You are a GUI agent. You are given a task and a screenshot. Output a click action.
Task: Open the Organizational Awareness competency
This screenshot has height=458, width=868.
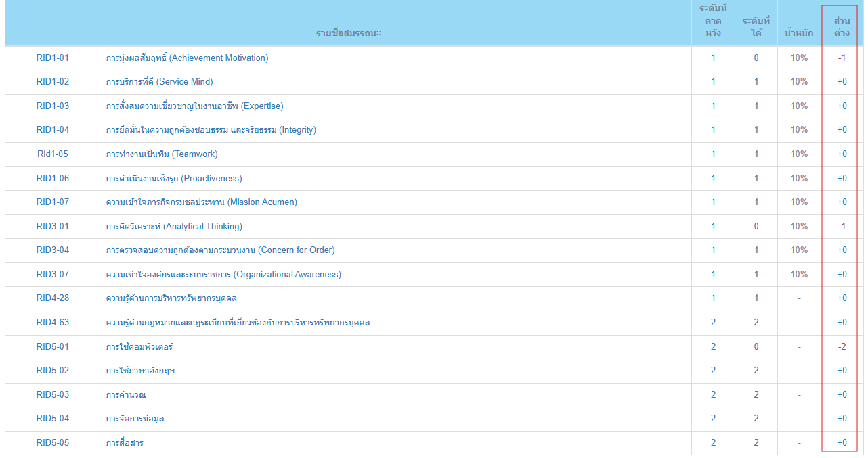coord(224,275)
